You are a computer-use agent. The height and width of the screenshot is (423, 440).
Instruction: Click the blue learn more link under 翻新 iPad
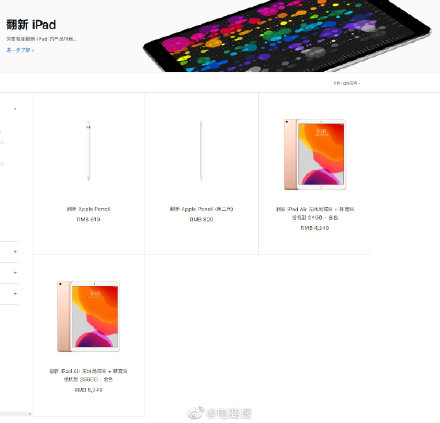[x=20, y=50]
